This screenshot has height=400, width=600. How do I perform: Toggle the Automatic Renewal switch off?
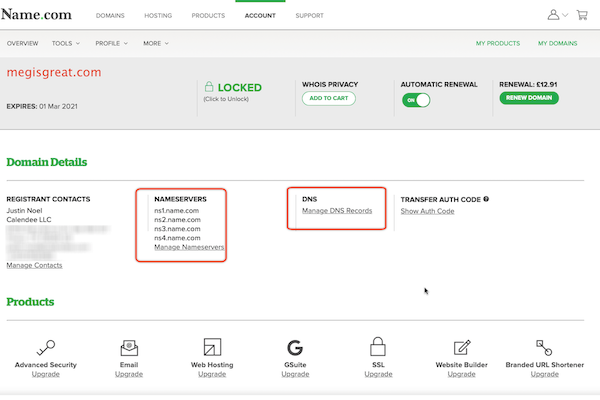(x=416, y=100)
